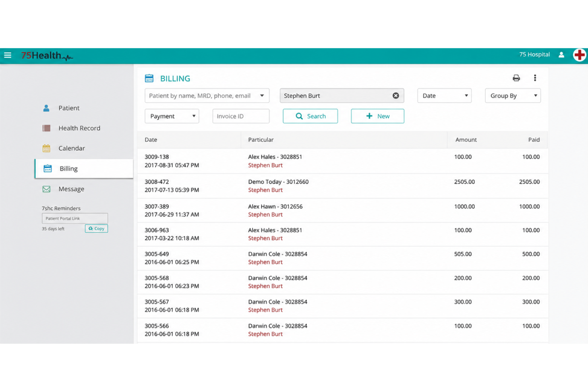588x392 pixels.
Task: Focus the Invoice ID field
Action: click(x=241, y=116)
